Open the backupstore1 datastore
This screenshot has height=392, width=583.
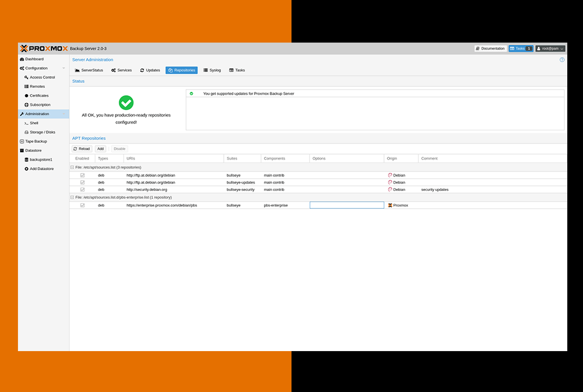[x=44, y=160]
